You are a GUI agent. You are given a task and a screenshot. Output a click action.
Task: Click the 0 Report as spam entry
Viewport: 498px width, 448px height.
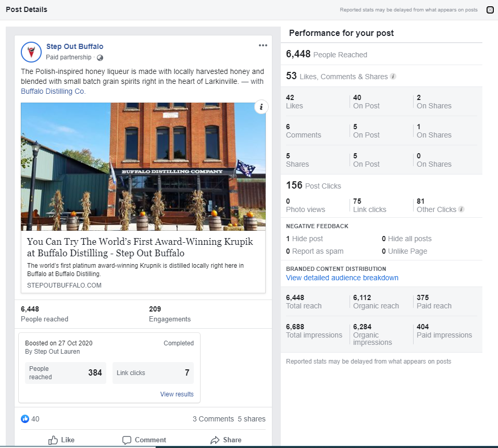coord(315,251)
